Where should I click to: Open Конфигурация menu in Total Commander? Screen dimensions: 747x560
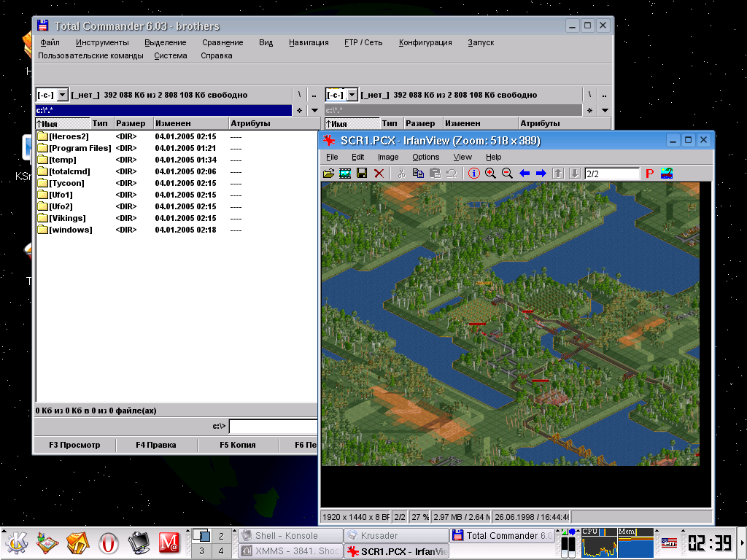pos(425,42)
